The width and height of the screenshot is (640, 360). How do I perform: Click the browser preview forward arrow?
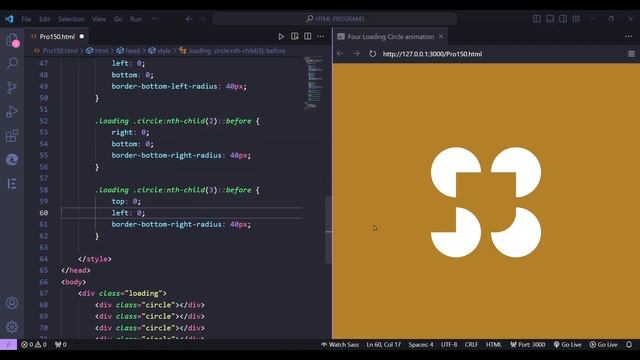tap(356, 53)
